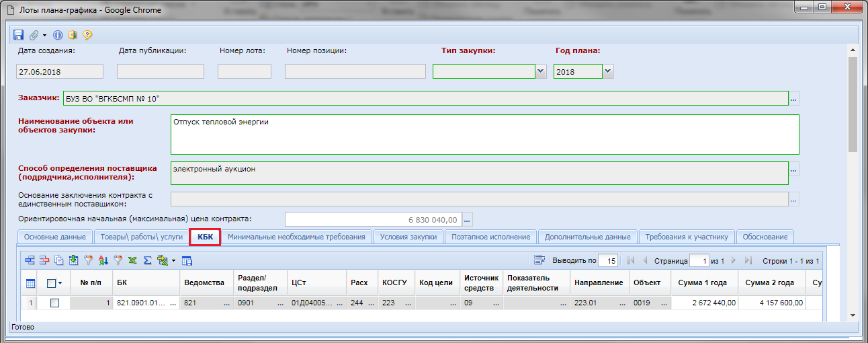Open the paperclip attachments icon
Image resolution: width=868 pixels, height=343 pixels.
click(34, 35)
